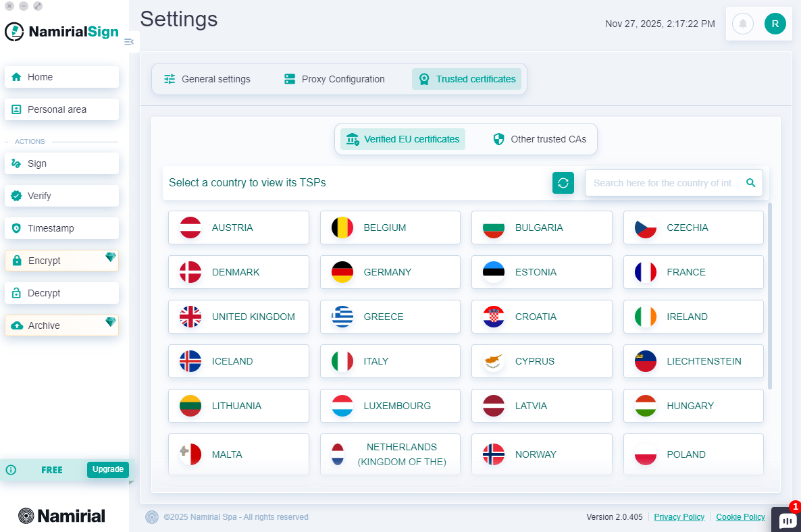The image size is (801, 532).
Task: Collapse the sidebar navigation
Action: click(x=129, y=41)
